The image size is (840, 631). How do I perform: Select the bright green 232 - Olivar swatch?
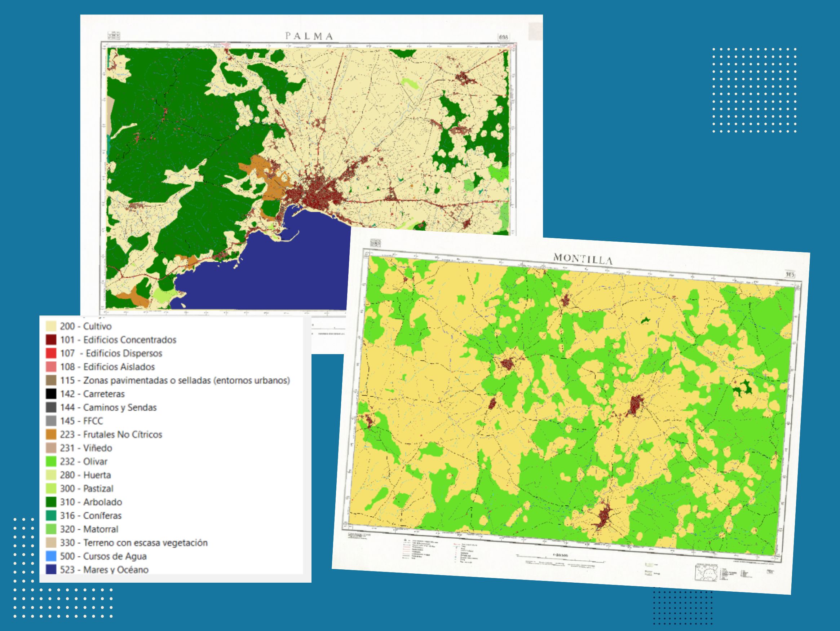(51, 461)
